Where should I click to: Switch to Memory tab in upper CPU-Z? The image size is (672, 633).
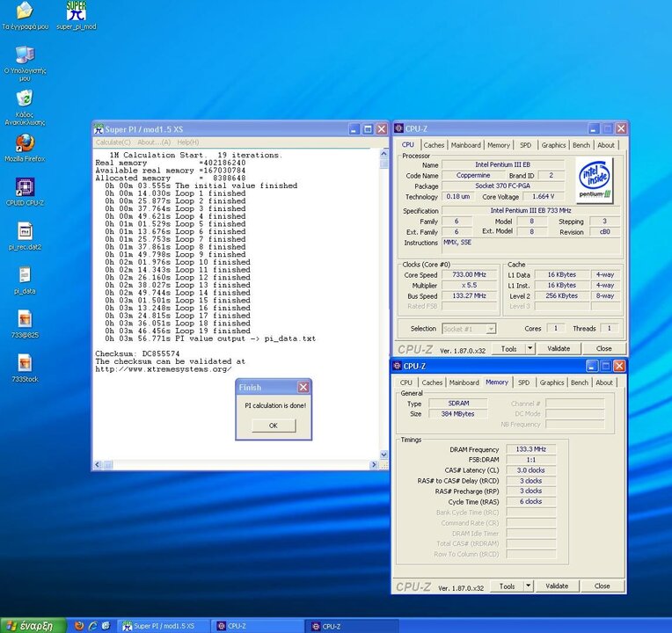point(499,145)
